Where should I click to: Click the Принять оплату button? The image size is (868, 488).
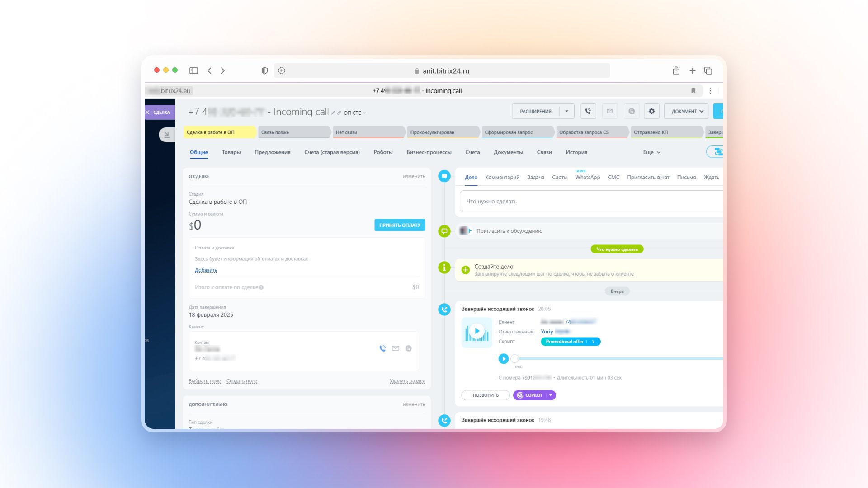tap(399, 225)
